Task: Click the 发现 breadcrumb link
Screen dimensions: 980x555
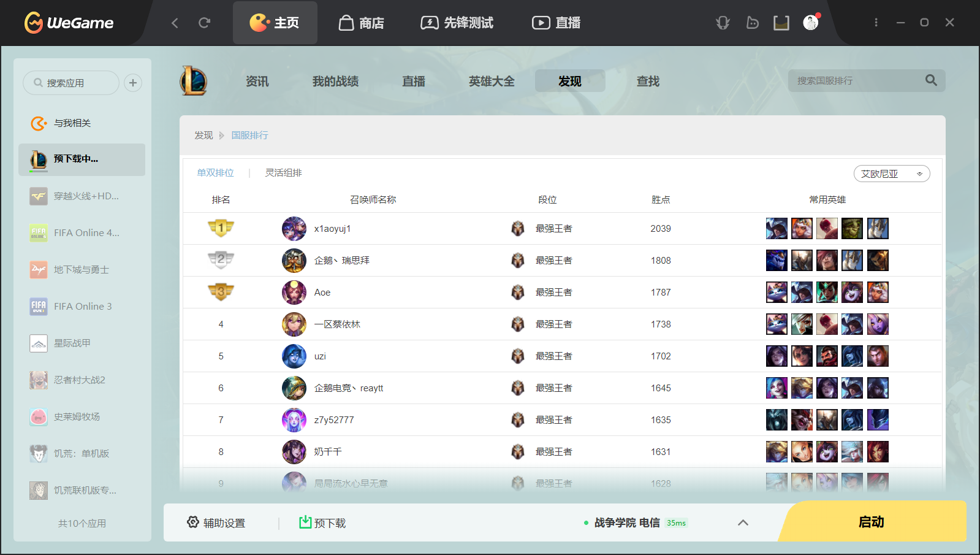Action: pos(203,136)
